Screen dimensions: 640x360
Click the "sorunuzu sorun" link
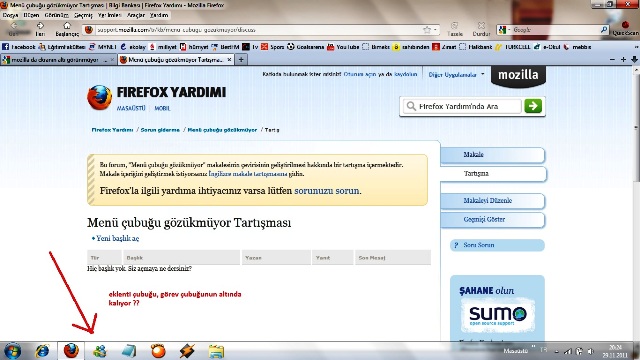327,191
